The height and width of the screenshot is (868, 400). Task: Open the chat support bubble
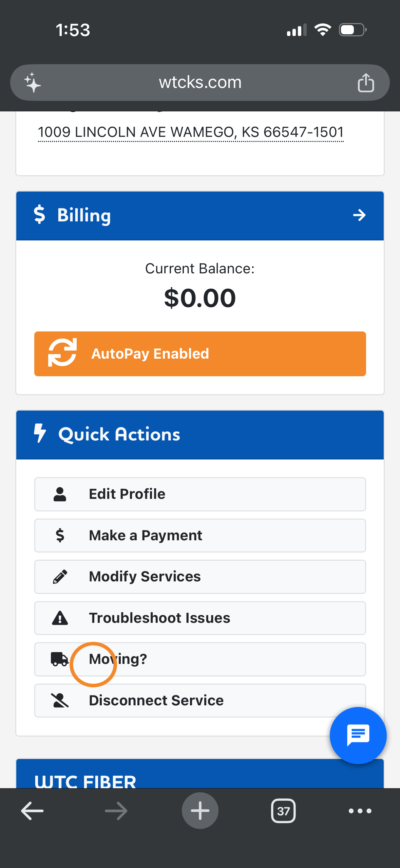(x=358, y=735)
